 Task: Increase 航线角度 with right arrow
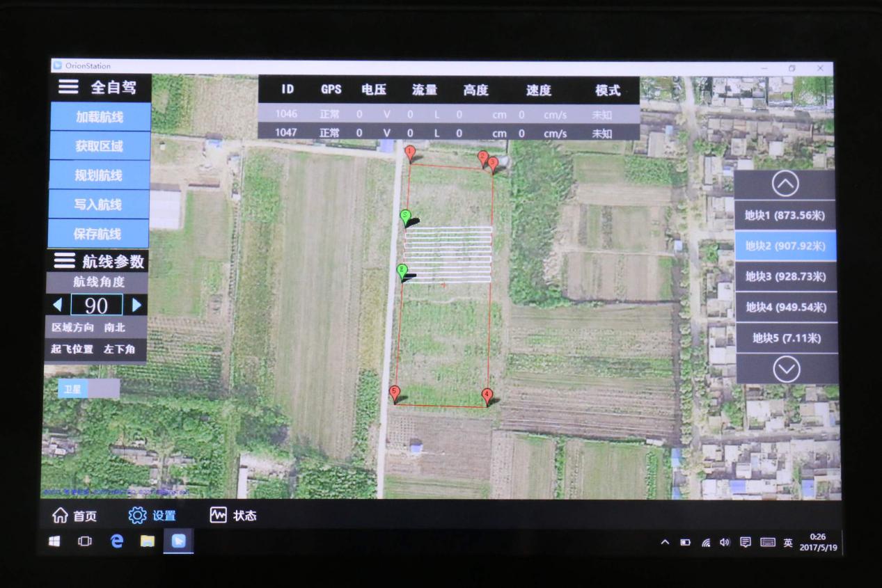click(137, 305)
